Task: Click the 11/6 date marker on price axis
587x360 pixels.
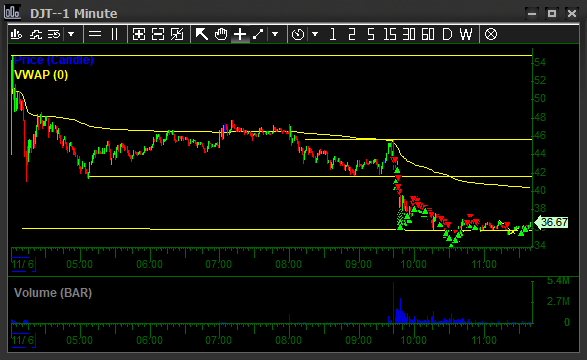Action: coord(23,264)
